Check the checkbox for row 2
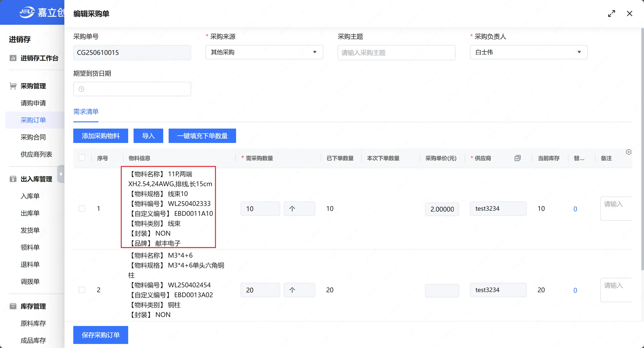This screenshot has height=348, width=644. (x=82, y=290)
